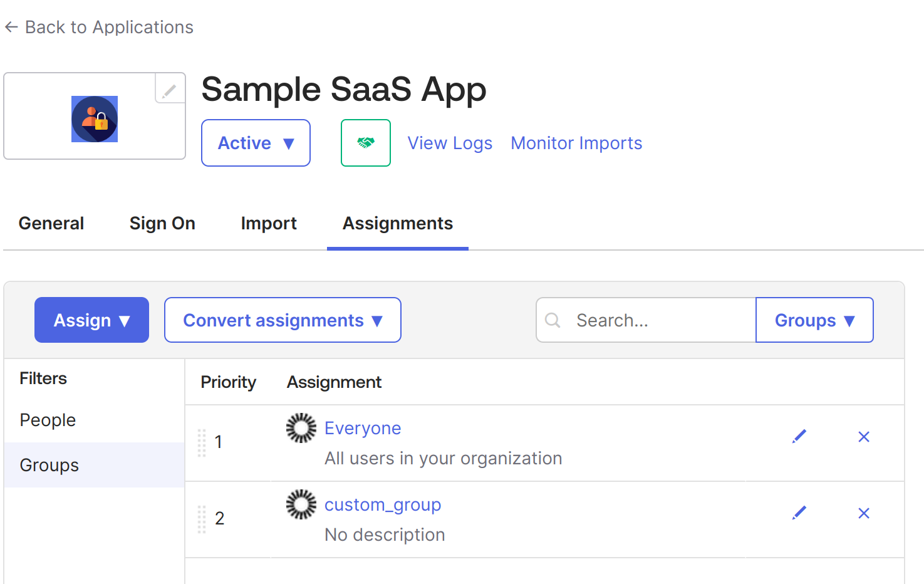Open the Groups search filter dropdown
The width and height of the screenshot is (924, 584).
(814, 320)
